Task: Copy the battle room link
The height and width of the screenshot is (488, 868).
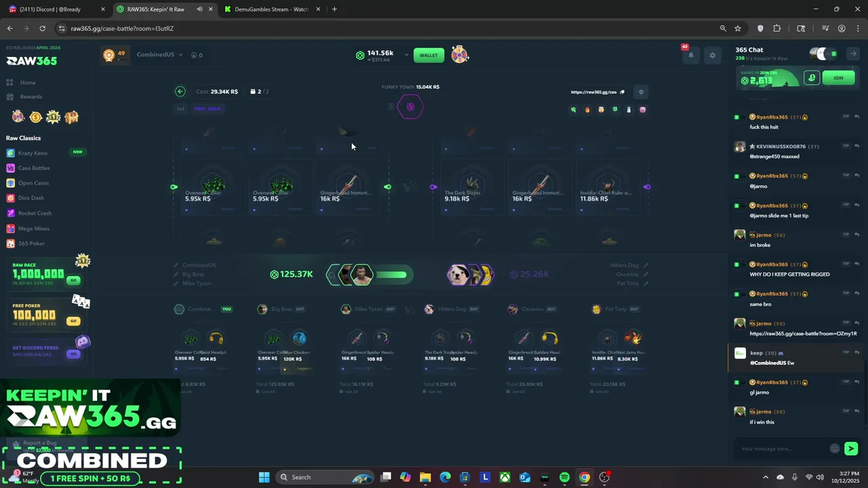Action: click(622, 92)
